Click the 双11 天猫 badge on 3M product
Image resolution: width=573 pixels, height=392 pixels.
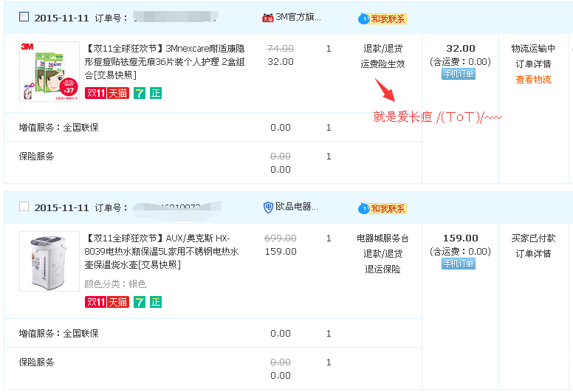tap(107, 93)
